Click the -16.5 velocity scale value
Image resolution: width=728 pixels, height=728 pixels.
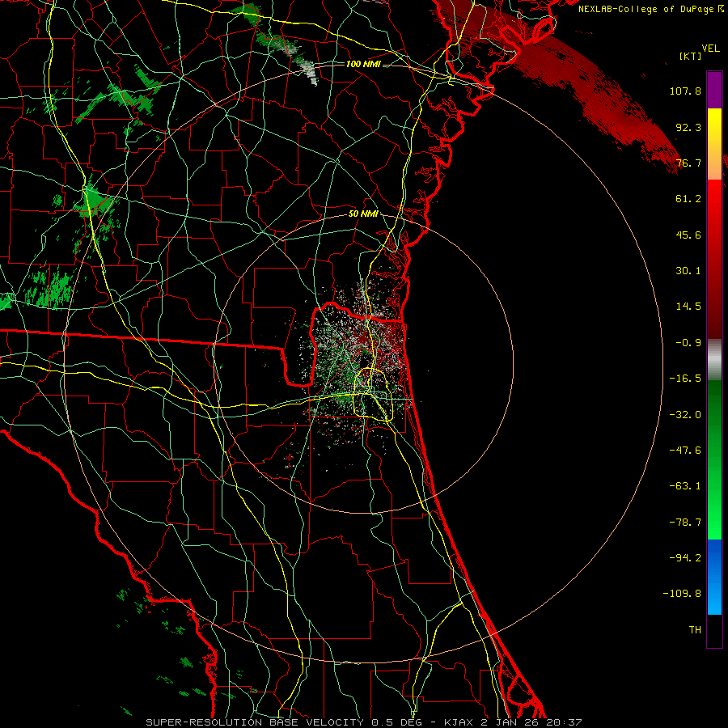(x=685, y=379)
